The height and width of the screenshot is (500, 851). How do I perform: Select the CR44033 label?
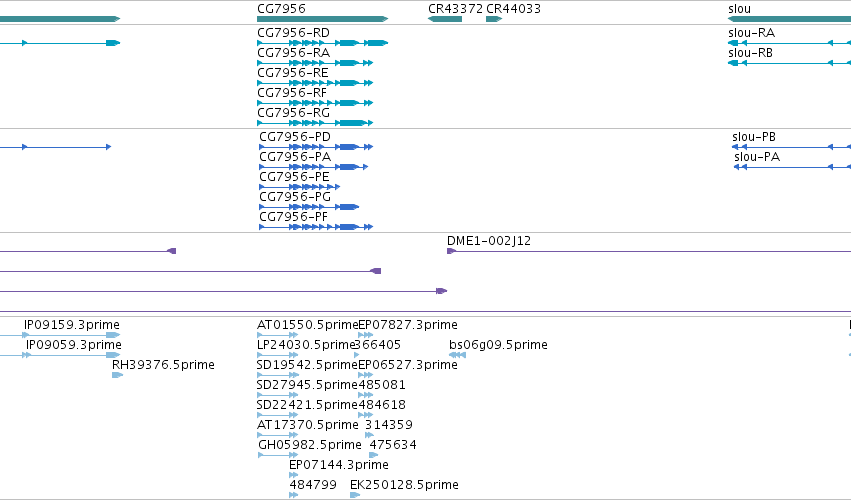(x=513, y=9)
